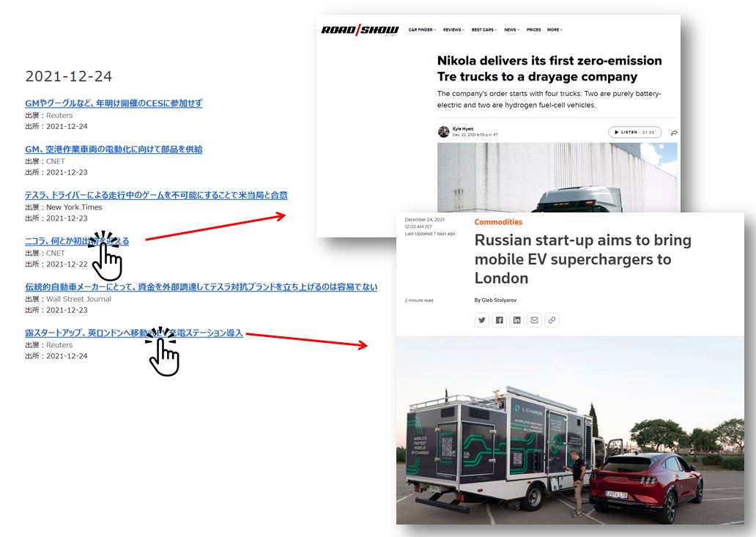
Task: Expand the Car Finder dropdown
Action: pos(422,30)
